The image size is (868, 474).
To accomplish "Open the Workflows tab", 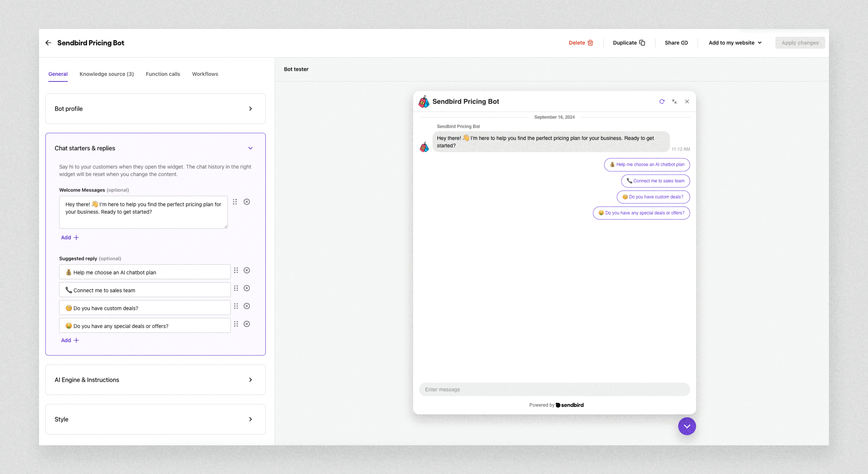I will (205, 74).
